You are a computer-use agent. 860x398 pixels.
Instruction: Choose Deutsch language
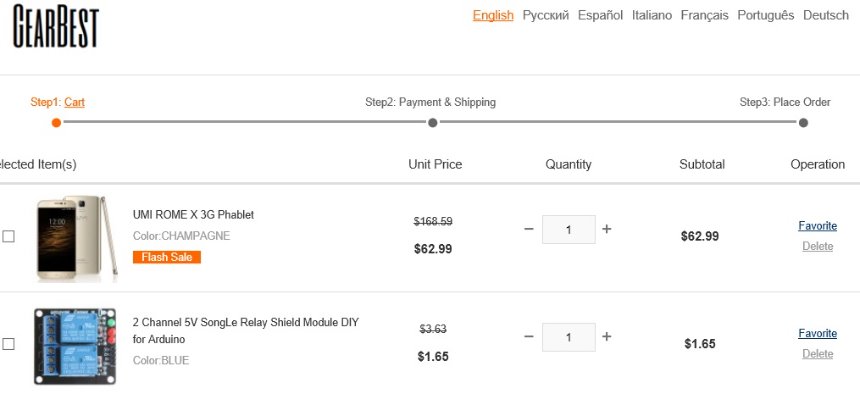pos(826,15)
